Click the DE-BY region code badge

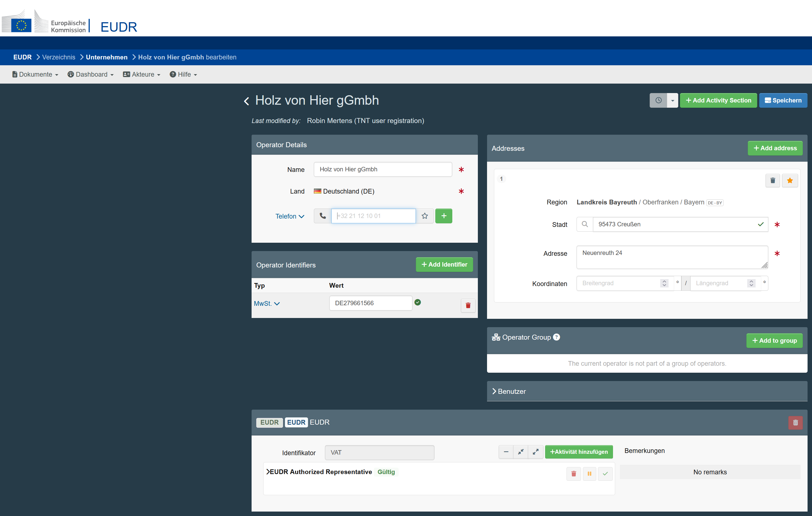[714, 203]
